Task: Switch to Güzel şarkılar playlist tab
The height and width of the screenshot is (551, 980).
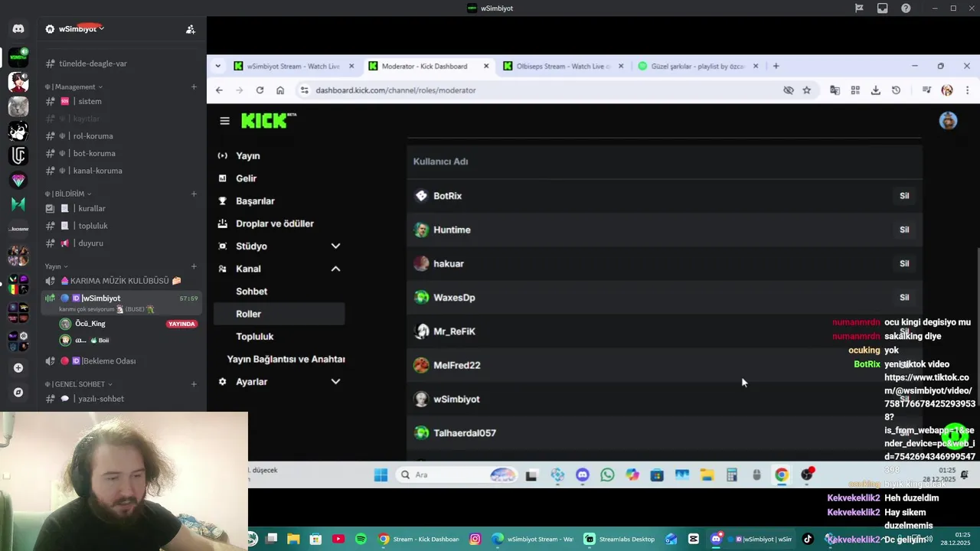Action: pyautogui.click(x=698, y=67)
